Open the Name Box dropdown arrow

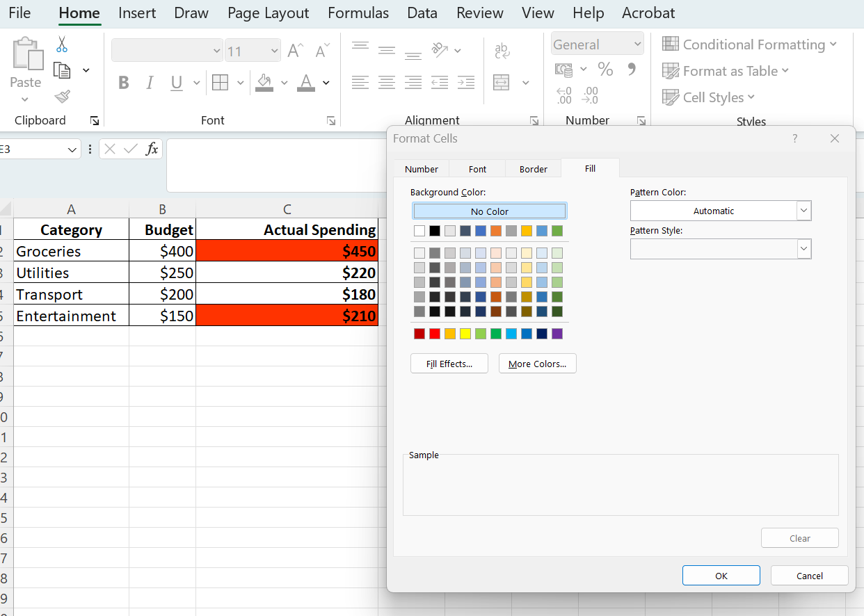(73, 149)
